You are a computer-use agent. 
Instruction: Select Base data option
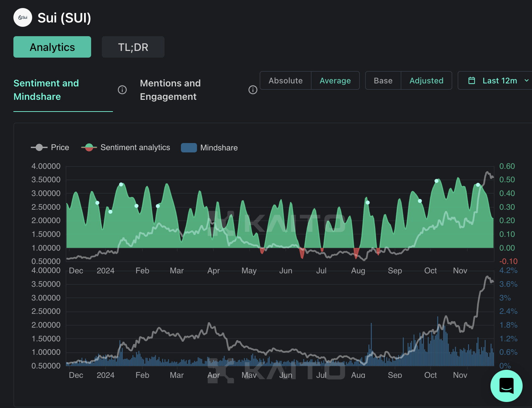click(383, 80)
